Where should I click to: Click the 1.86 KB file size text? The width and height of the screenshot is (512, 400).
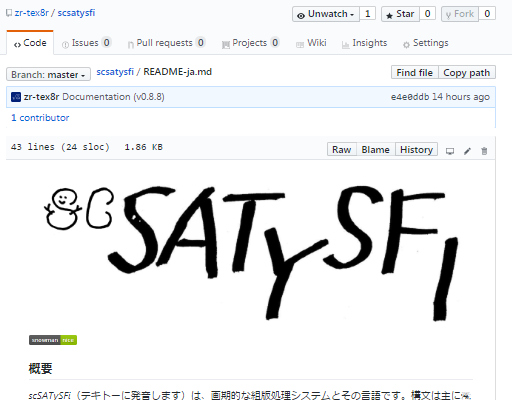144,147
